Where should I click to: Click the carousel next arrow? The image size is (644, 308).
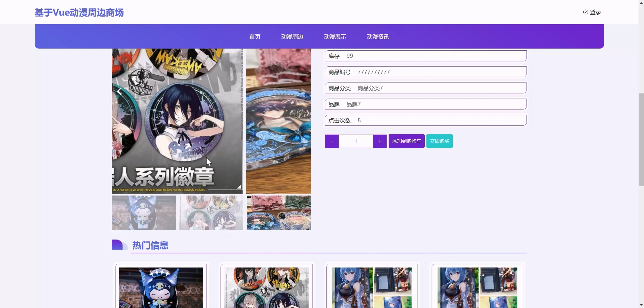pyautogui.click(x=303, y=91)
